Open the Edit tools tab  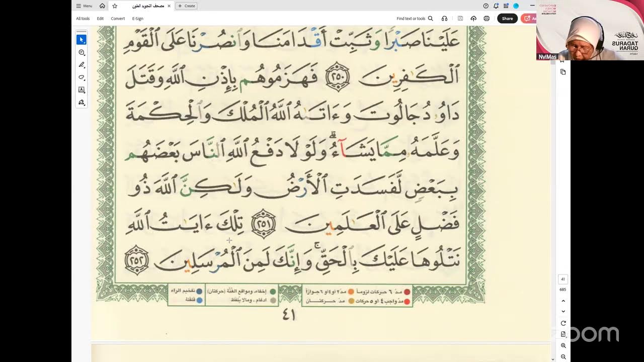point(101,19)
